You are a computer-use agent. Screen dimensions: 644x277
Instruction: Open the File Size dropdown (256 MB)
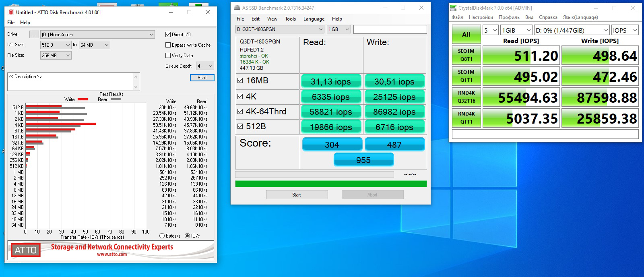tap(56, 55)
